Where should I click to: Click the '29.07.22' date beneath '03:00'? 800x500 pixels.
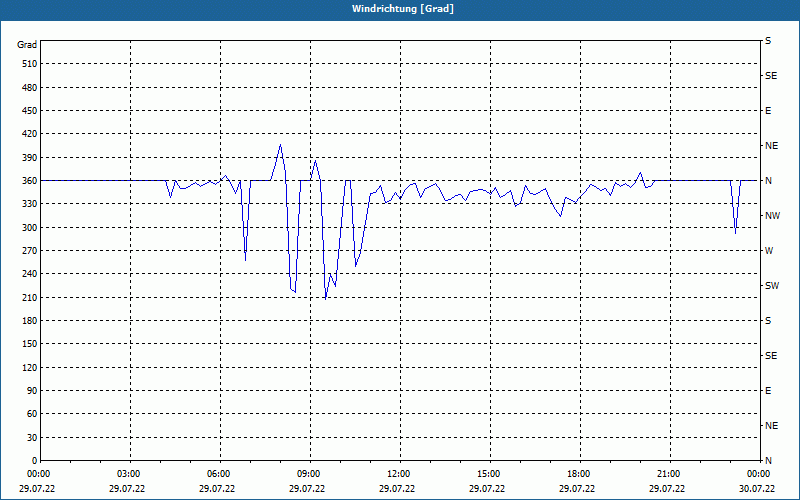coord(127,489)
